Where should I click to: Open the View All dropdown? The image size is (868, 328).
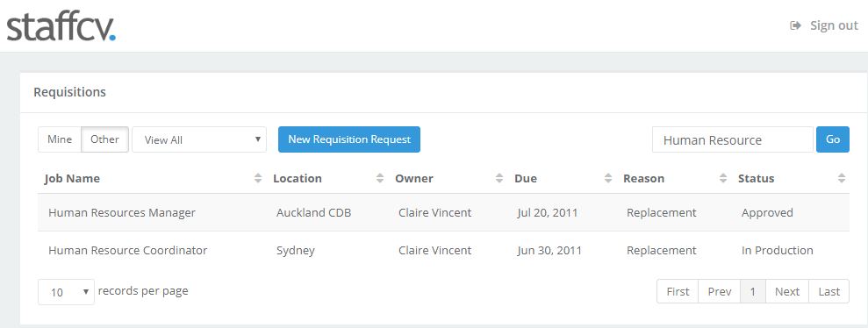(199, 139)
